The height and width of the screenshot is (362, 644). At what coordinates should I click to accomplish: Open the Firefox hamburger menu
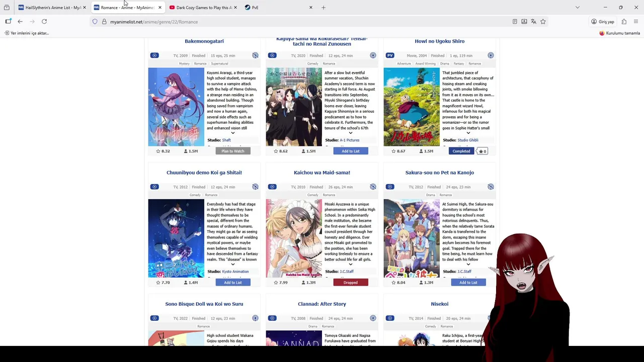(636, 22)
